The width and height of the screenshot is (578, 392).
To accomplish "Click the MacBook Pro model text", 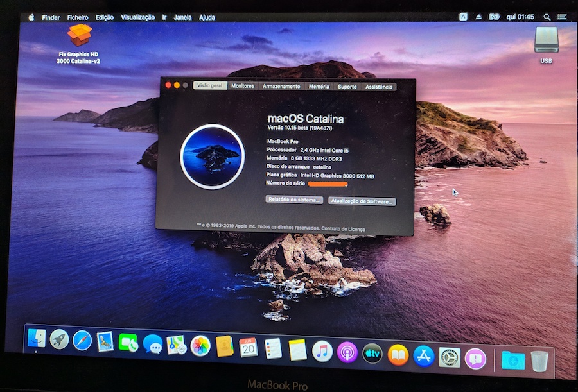I will pos(283,141).
